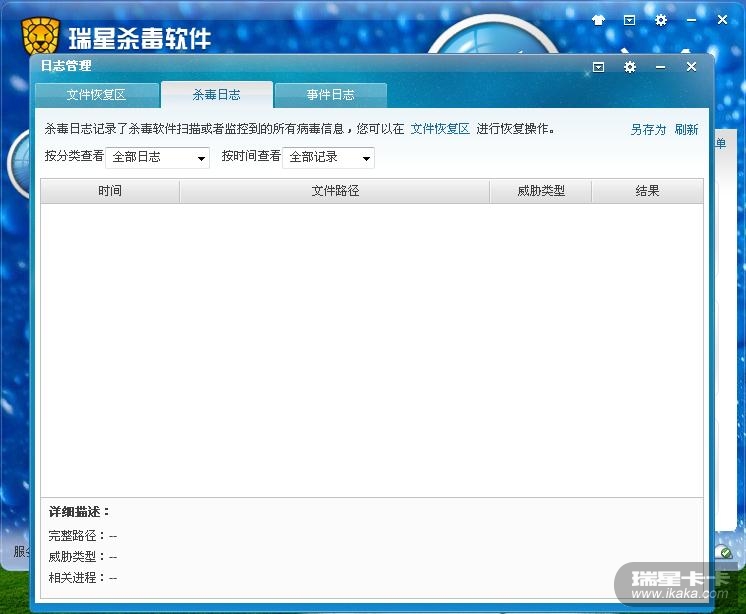Close the main Rising antivirus window
The width and height of the screenshot is (746, 614).
coord(722,20)
